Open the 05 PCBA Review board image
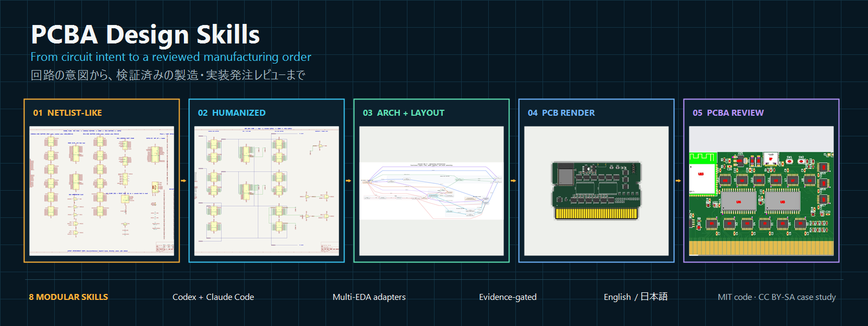The height and width of the screenshot is (326, 868). 761,191
